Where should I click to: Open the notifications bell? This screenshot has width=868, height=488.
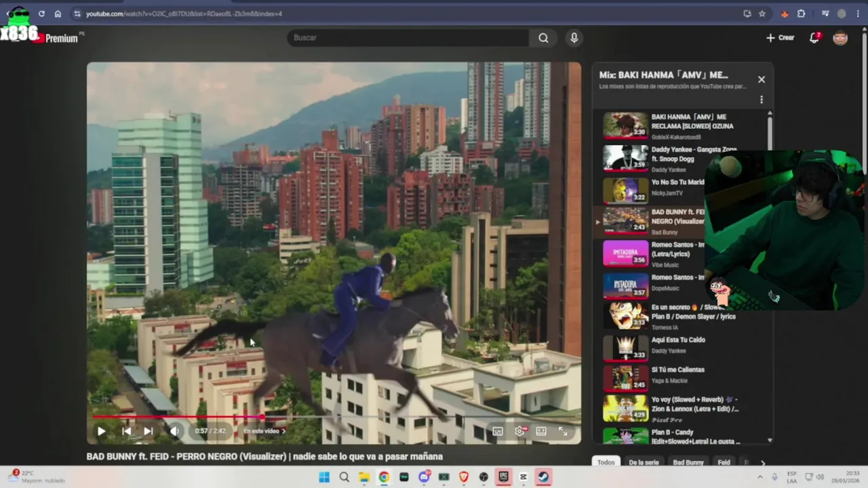pyautogui.click(x=814, y=38)
